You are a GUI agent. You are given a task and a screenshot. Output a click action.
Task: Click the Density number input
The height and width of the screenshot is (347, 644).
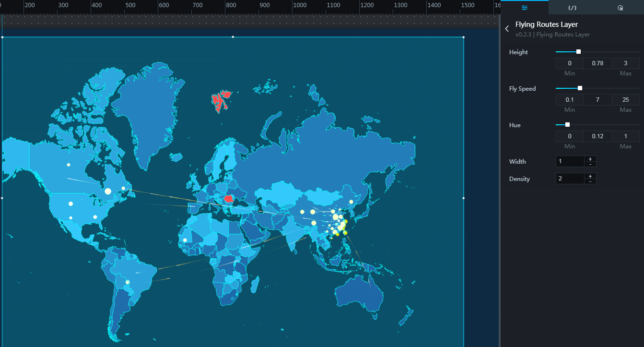click(570, 179)
